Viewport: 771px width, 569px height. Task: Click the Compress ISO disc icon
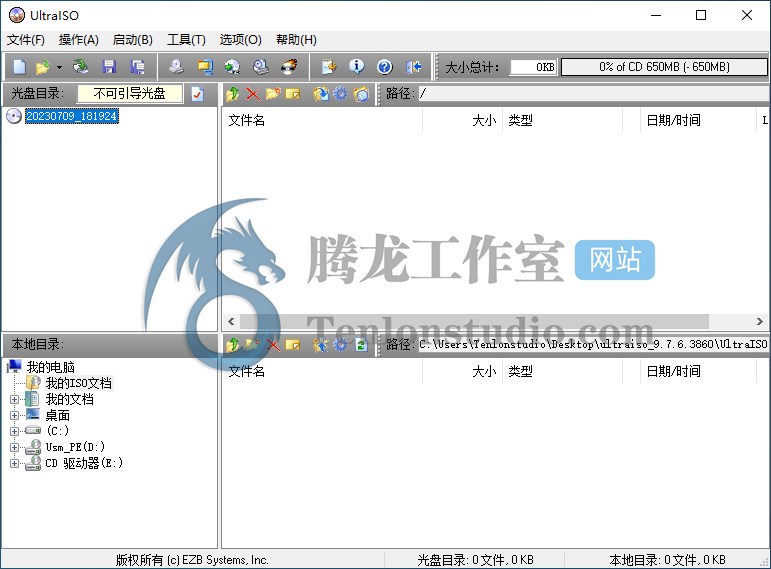click(x=232, y=66)
